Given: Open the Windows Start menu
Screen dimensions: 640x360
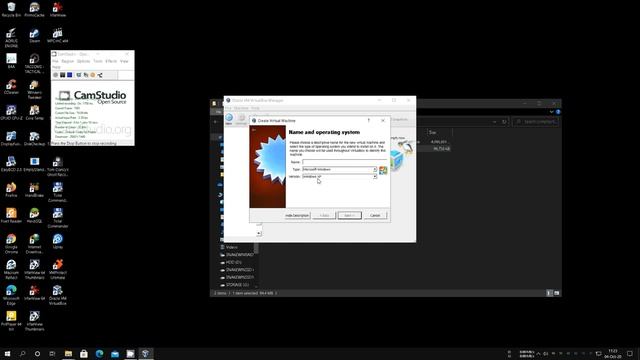Looking at the screenshot, I should coord(7,353).
